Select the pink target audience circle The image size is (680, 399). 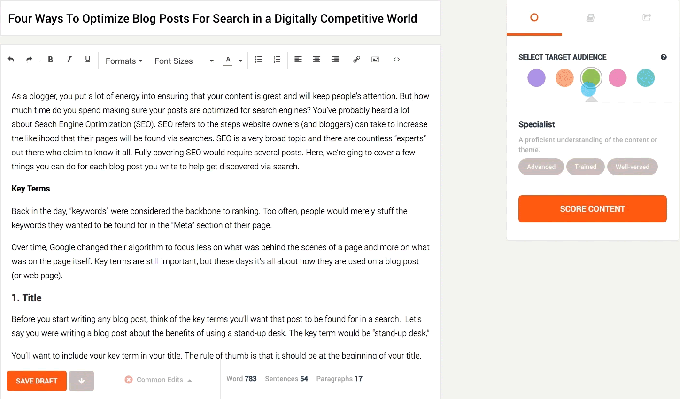coord(618,78)
